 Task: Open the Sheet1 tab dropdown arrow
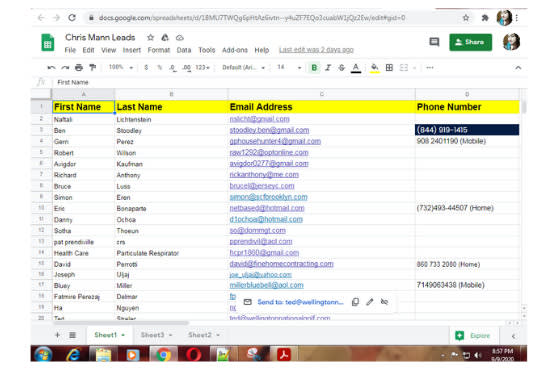(123, 335)
